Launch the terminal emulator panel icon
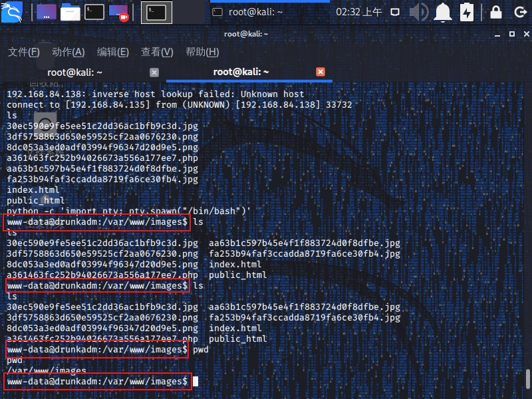532x399 pixels. [94, 12]
